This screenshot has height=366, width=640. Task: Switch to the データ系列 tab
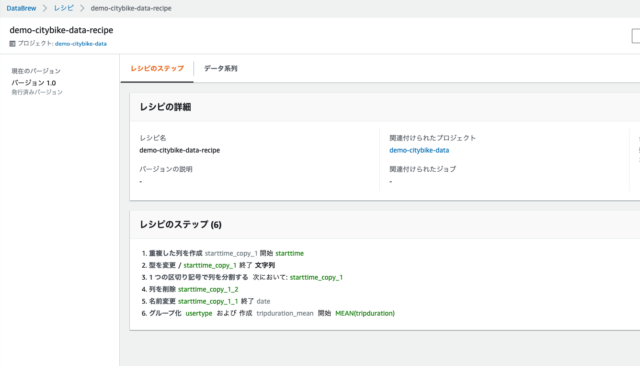(x=220, y=69)
